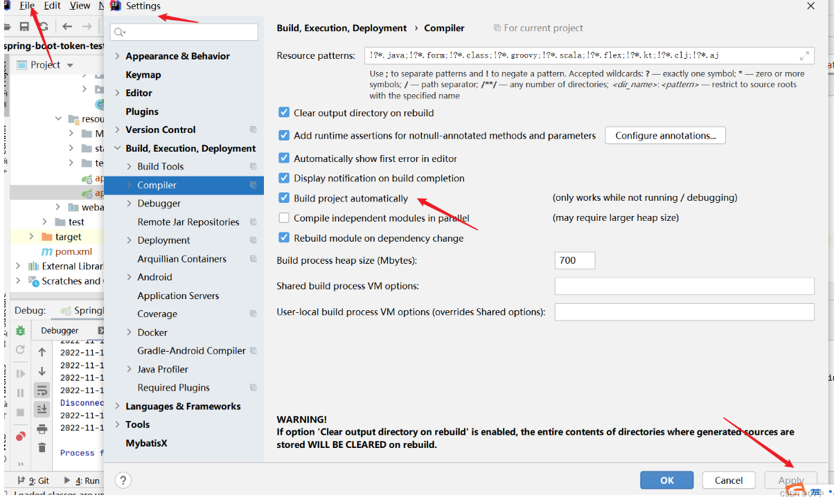Click Build, Execution, Deployment breadcrumb
834x504 pixels.
(x=341, y=28)
